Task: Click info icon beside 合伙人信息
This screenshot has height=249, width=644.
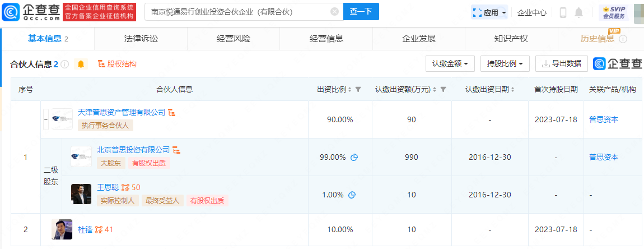Action: coord(64,64)
